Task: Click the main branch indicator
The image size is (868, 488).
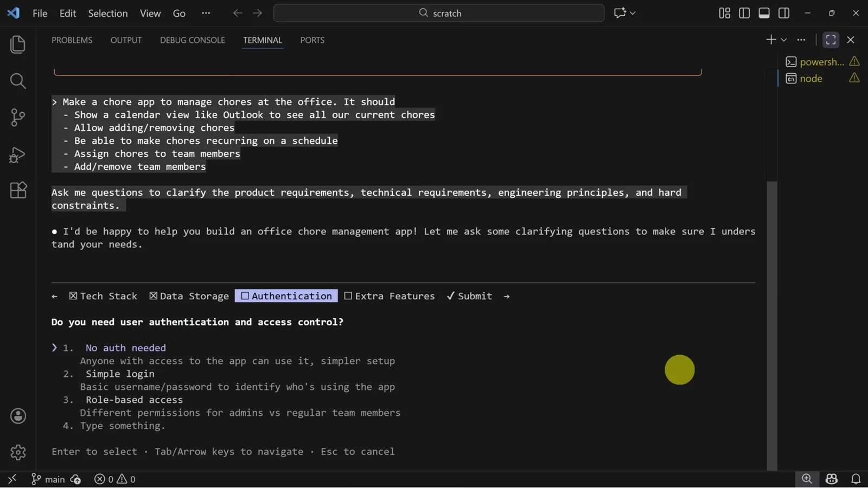Action: click(48, 479)
